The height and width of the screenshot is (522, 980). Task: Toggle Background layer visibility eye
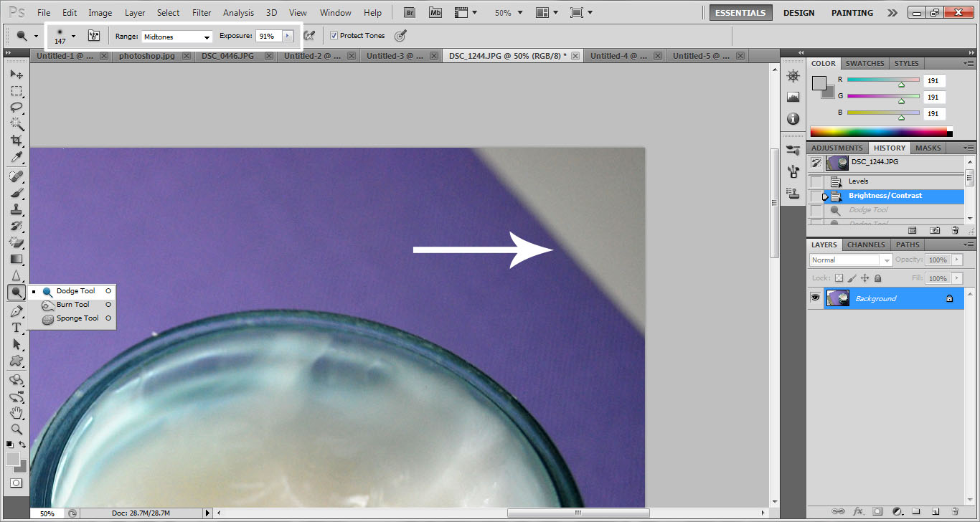(x=815, y=298)
